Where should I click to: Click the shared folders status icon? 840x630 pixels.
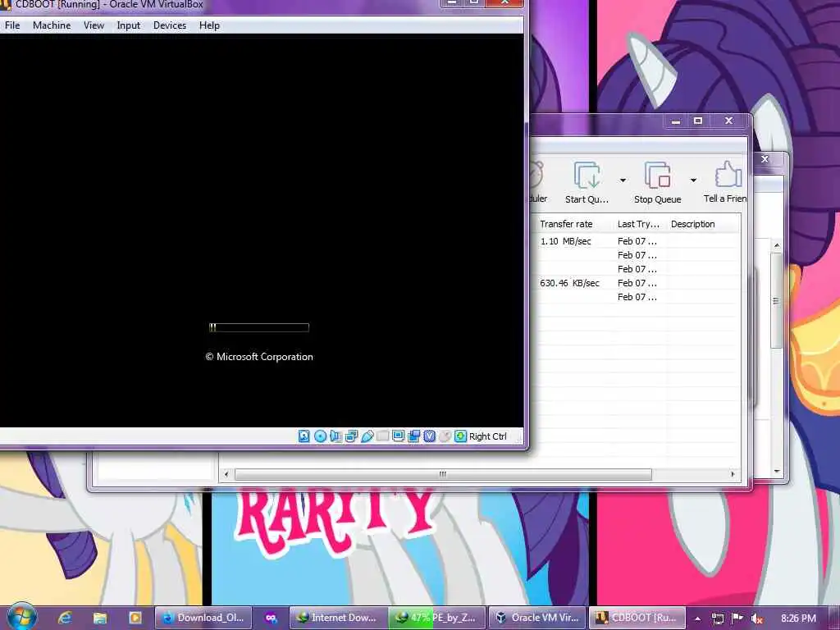pyautogui.click(x=382, y=436)
